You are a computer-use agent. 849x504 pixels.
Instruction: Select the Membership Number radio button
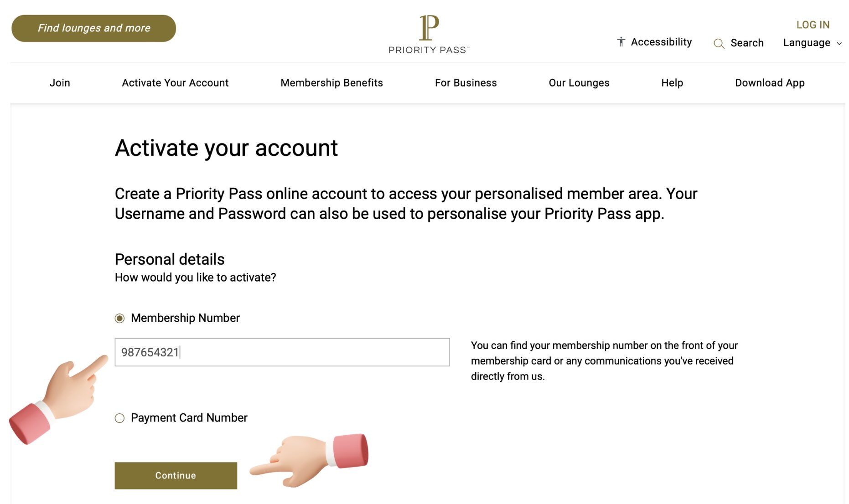pos(119,318)
